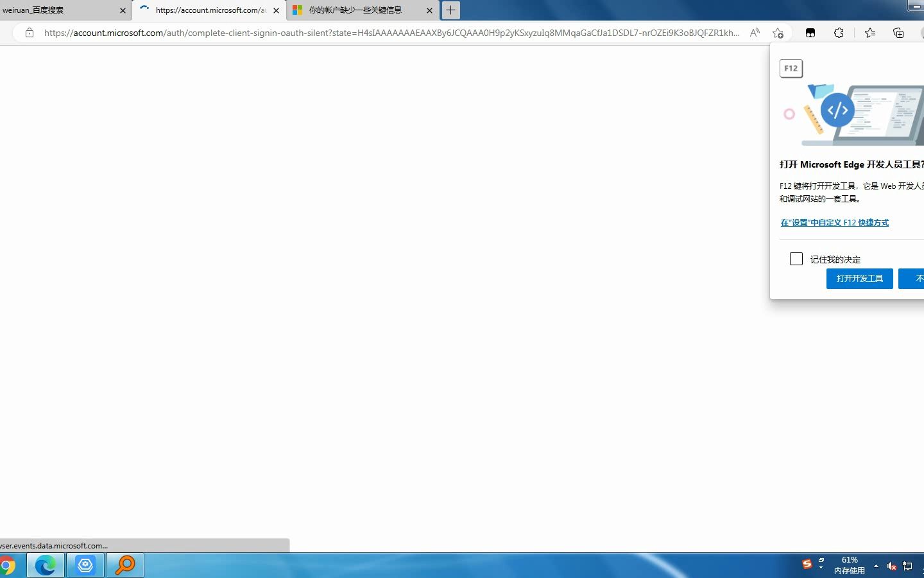
Task: Open the Collections icon
Action: (898, 33)
